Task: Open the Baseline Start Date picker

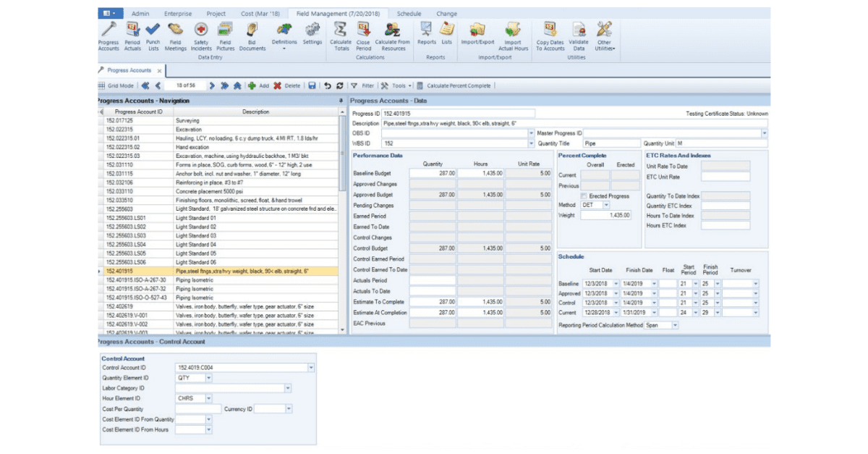Action: click(x=616, y=283)
